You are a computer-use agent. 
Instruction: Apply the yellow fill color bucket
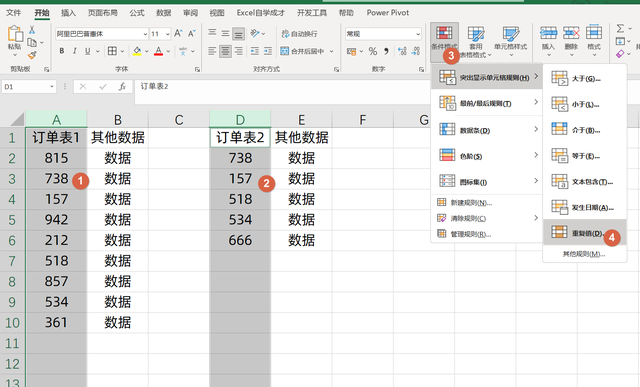137,51
